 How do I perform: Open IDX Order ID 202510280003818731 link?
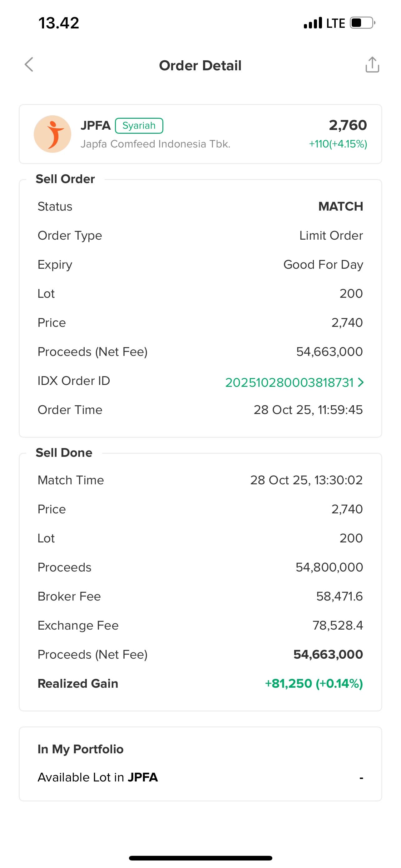(289, 382)
